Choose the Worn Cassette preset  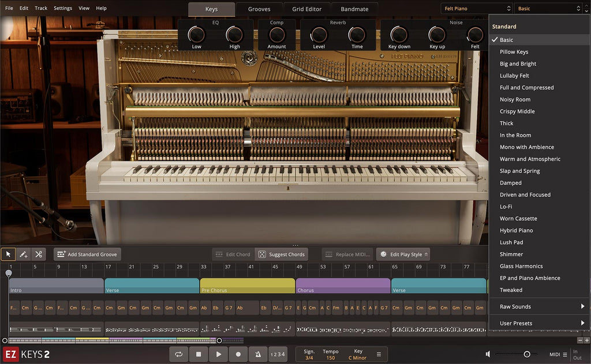pyautogui.click(x=540, y=219)
